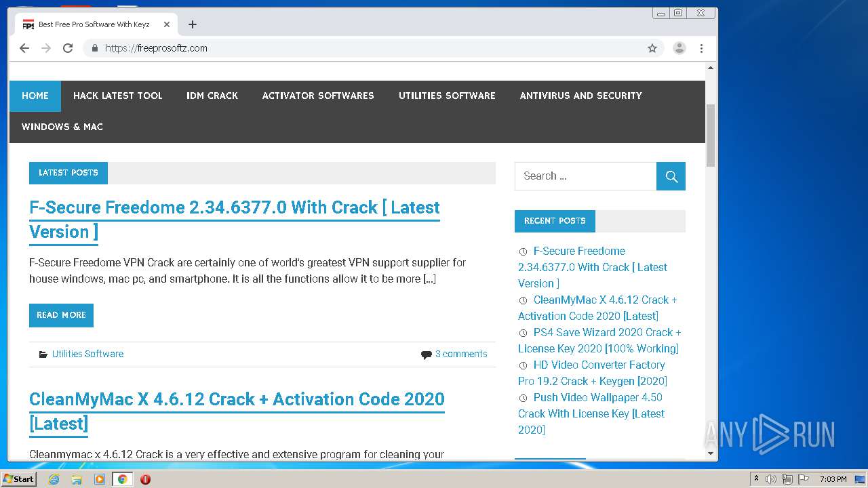Switch to Best Free Pro Software tab
868x488 pixels.
pos(94,24)
